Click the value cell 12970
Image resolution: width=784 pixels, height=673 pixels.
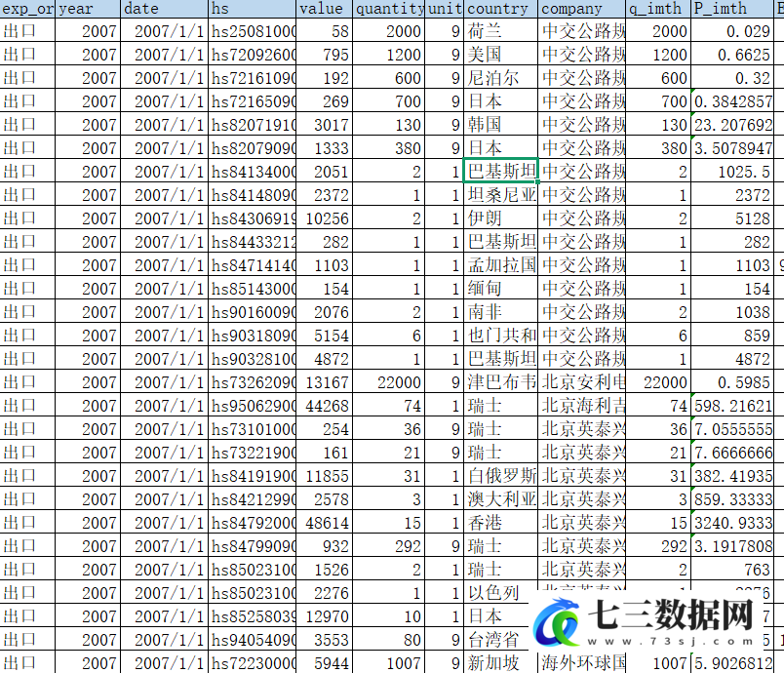pos(324,616)
